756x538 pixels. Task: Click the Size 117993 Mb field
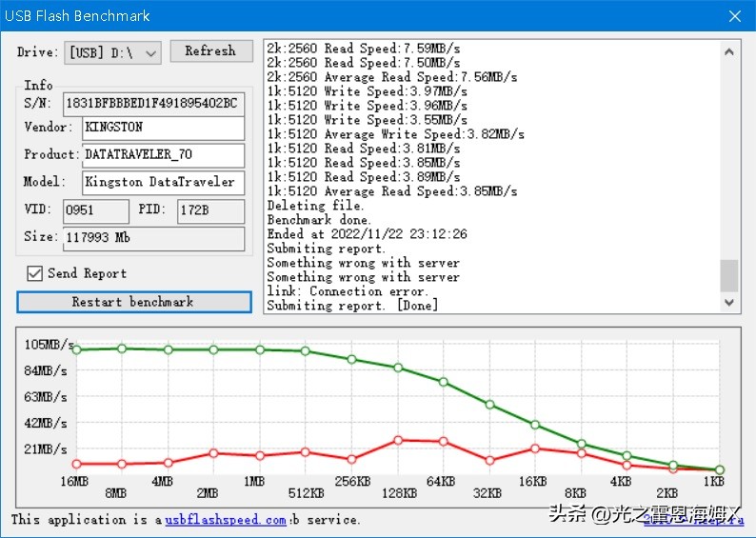point(153,237)
